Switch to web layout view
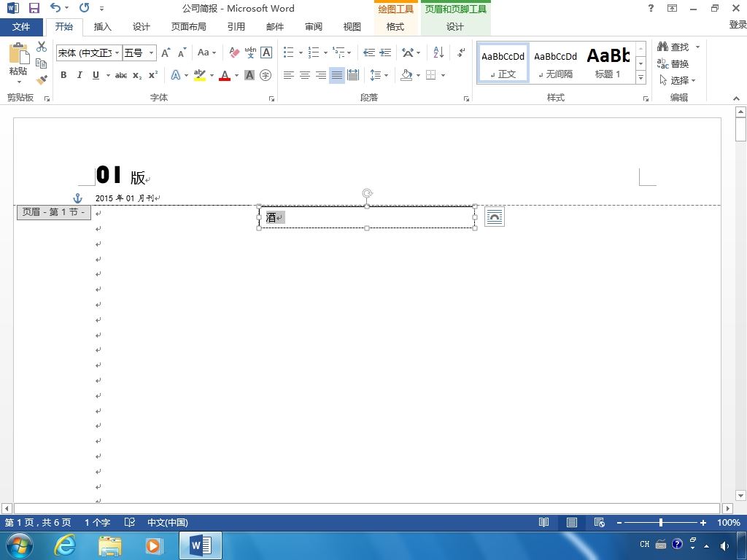The width and height of the screenshot is (747, 560). pyautogui.click(x=600, y=522)
